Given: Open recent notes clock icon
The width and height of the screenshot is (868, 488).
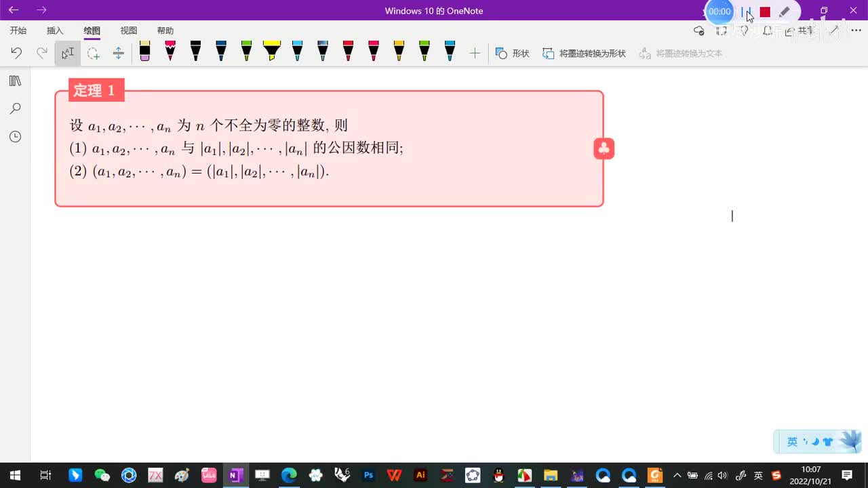Looking at the screenshot, I should coord(15,136).
